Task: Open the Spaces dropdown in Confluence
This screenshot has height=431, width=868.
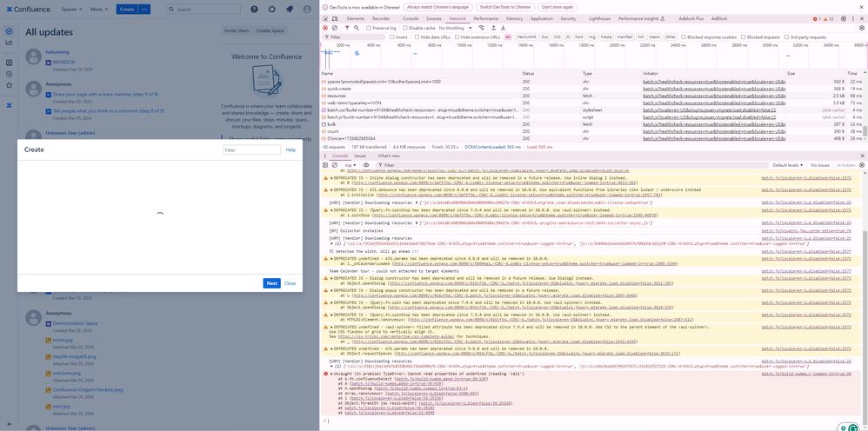Action: [x=72, y=10]
